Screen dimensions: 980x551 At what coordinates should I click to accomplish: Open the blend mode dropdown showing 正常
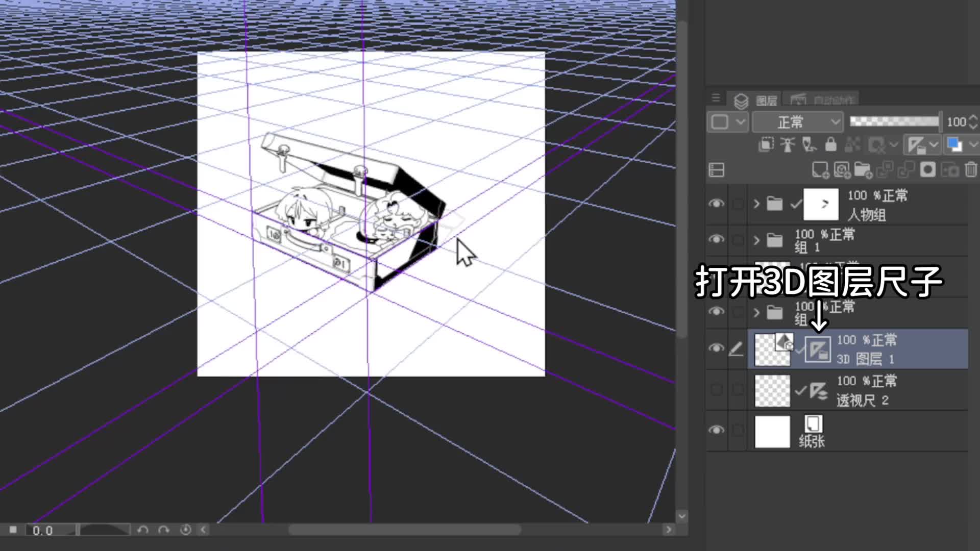[x=796, y=122]
